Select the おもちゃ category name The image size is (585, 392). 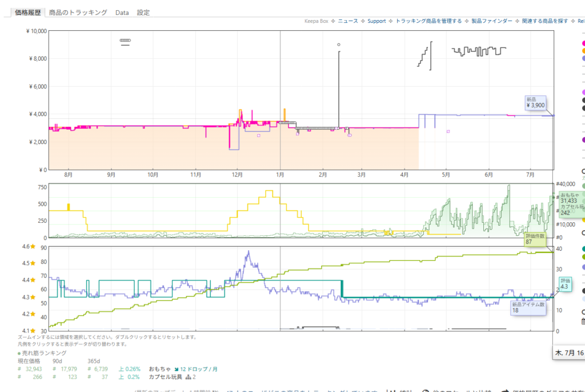pos(160,369)
